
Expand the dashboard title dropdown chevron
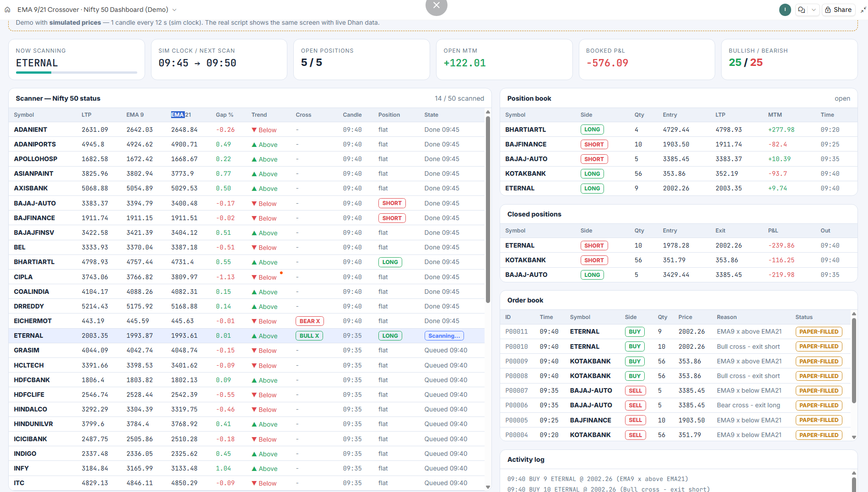174,10
